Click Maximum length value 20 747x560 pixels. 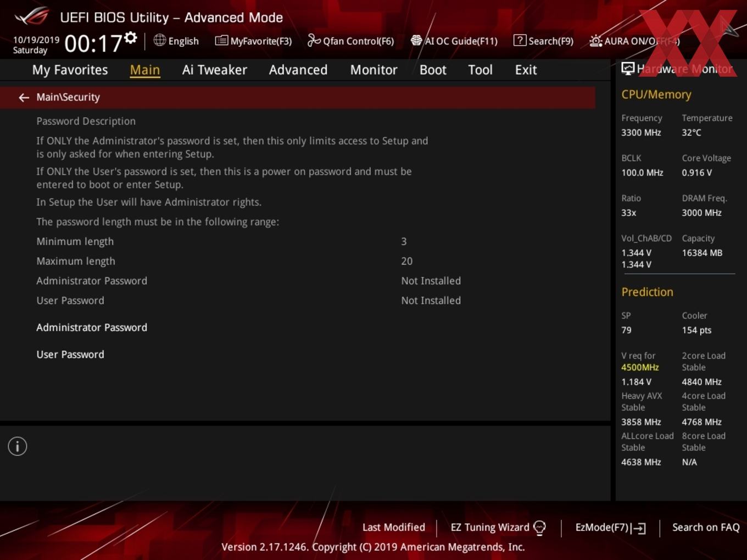point(406,261)
